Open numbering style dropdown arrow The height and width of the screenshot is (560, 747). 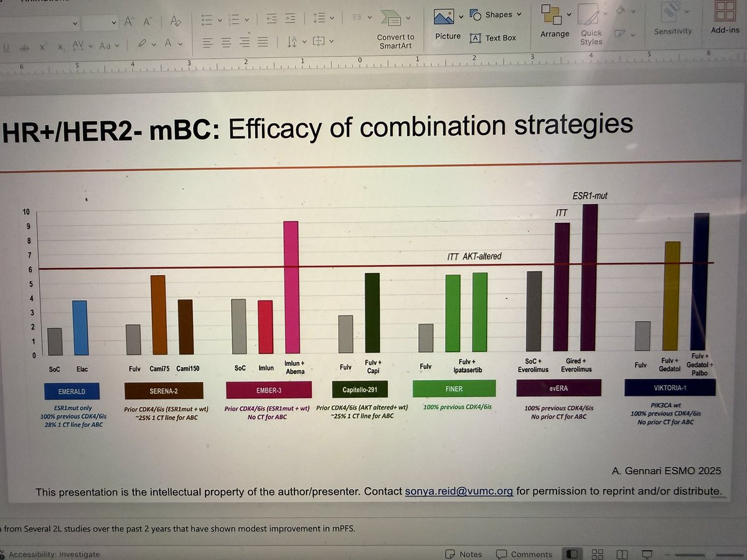tap(248, 21)
